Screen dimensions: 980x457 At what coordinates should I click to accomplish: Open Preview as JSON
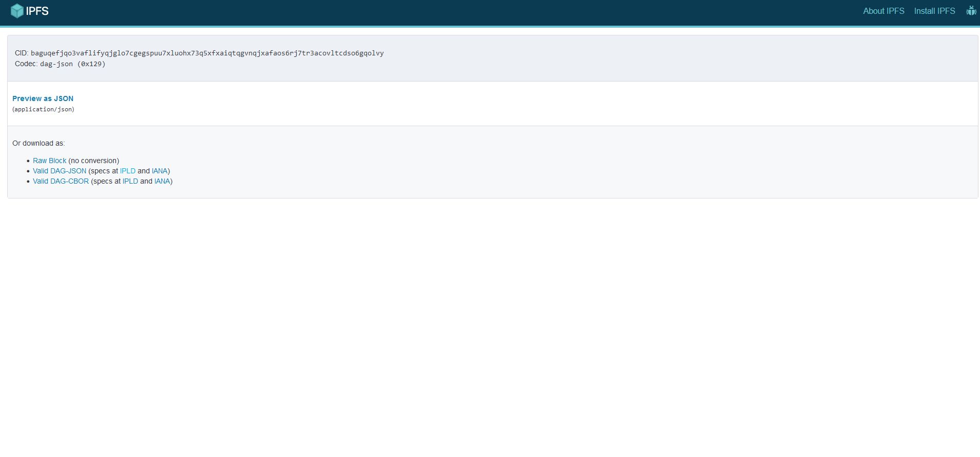[x=43, y=98]
